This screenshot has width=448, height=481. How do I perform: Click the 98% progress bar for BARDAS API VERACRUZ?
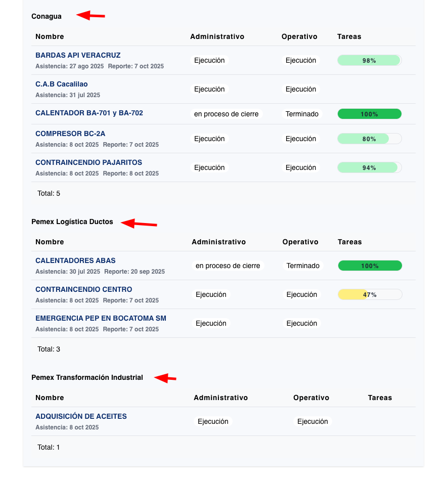pos(370,60)
